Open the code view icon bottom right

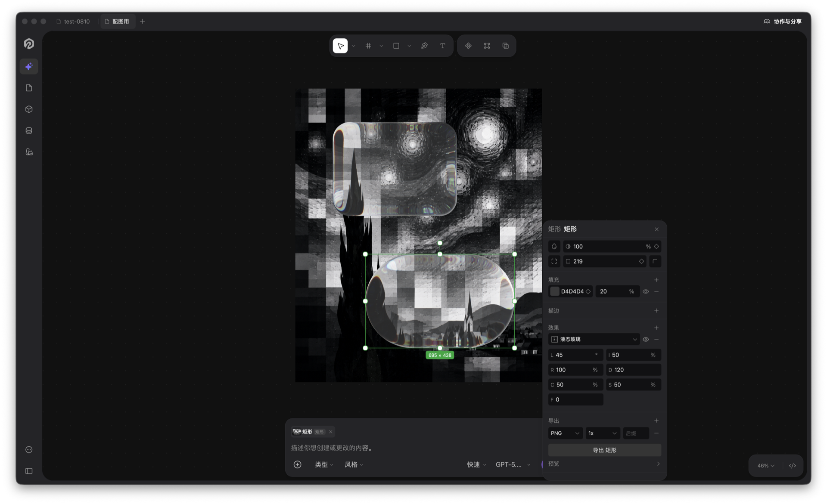(793, 466)
